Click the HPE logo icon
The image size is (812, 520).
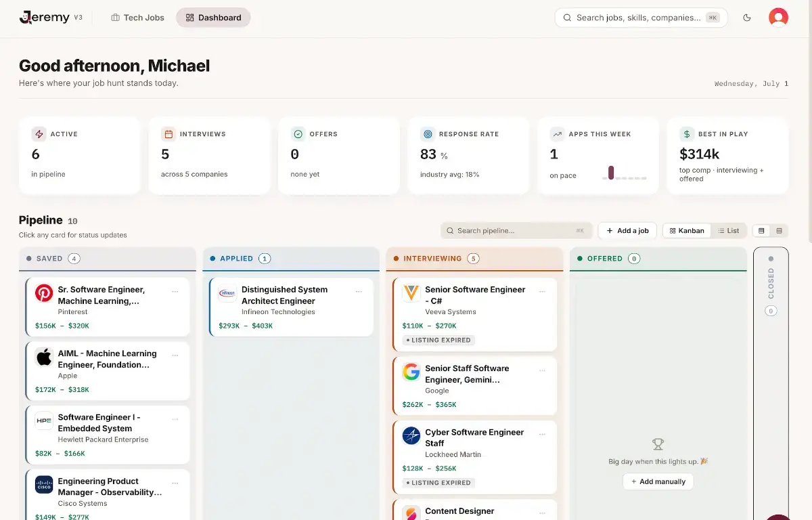tap(44, 421)
